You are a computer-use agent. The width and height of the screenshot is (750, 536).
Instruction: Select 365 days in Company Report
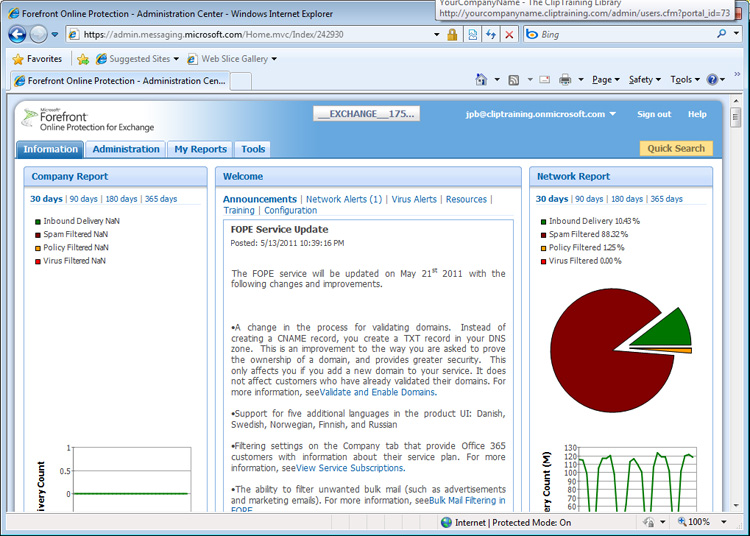tap(161, 199)
